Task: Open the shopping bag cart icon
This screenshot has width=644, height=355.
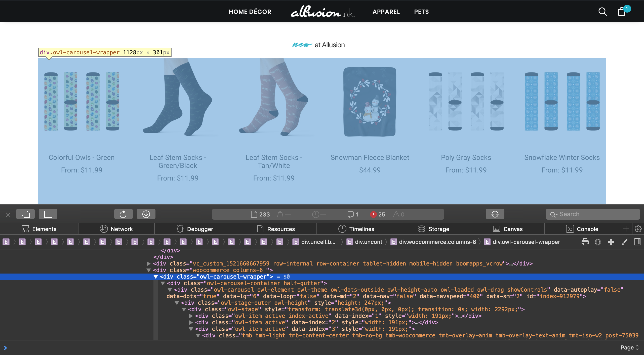Action: pos(622,12)
